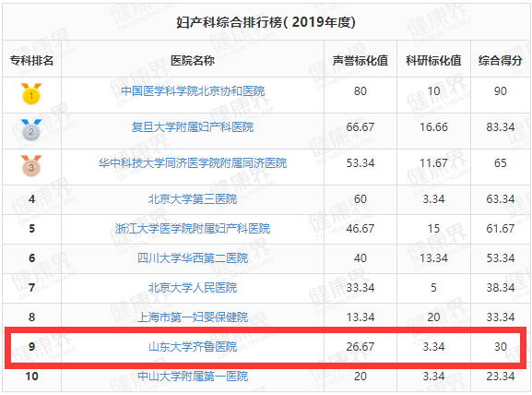Open 四川大学华西第二医院 link
The height and width of the screenshot is (395, 532).
coord(193,258)
